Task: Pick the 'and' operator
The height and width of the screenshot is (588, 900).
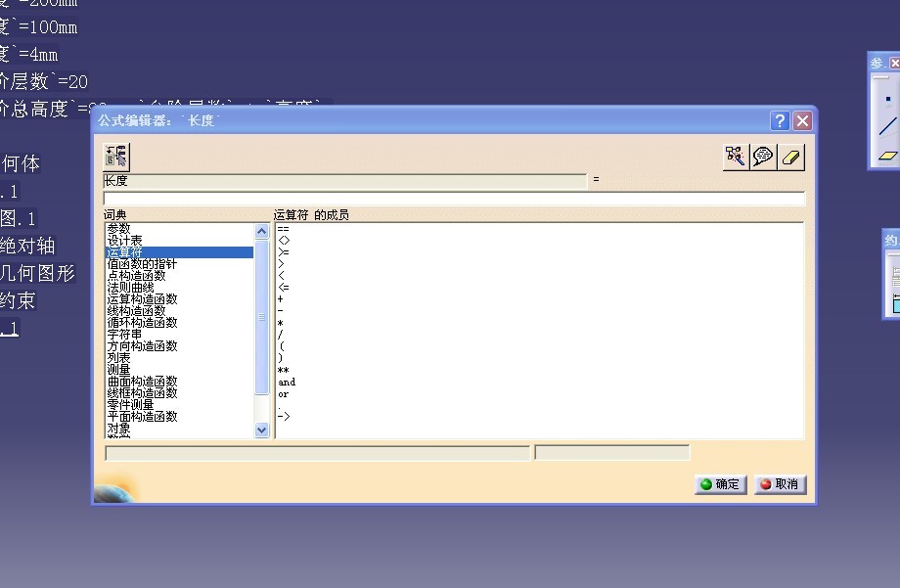Action: point(287,382)
